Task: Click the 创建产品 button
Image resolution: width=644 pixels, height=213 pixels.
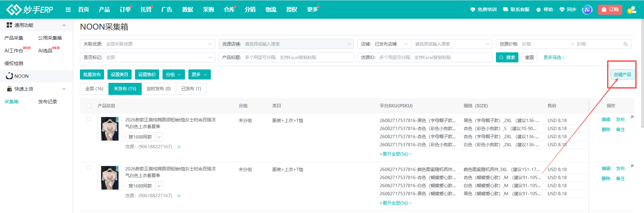Action: (622, 74)
